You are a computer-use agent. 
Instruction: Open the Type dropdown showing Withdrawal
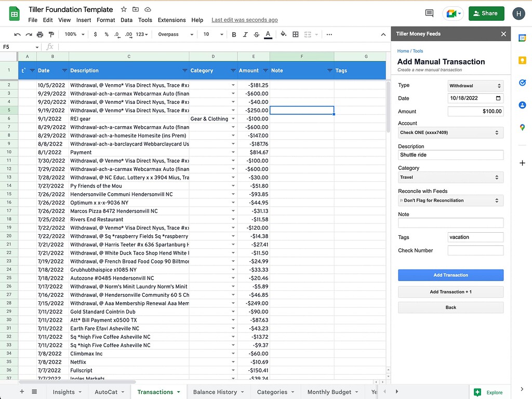(x=475, y=86)
